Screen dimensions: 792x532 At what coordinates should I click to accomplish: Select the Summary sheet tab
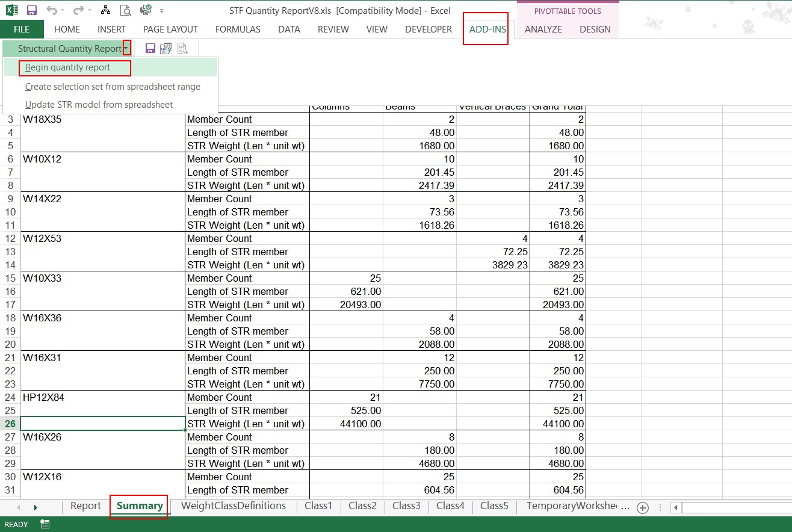tap(140, 506)
